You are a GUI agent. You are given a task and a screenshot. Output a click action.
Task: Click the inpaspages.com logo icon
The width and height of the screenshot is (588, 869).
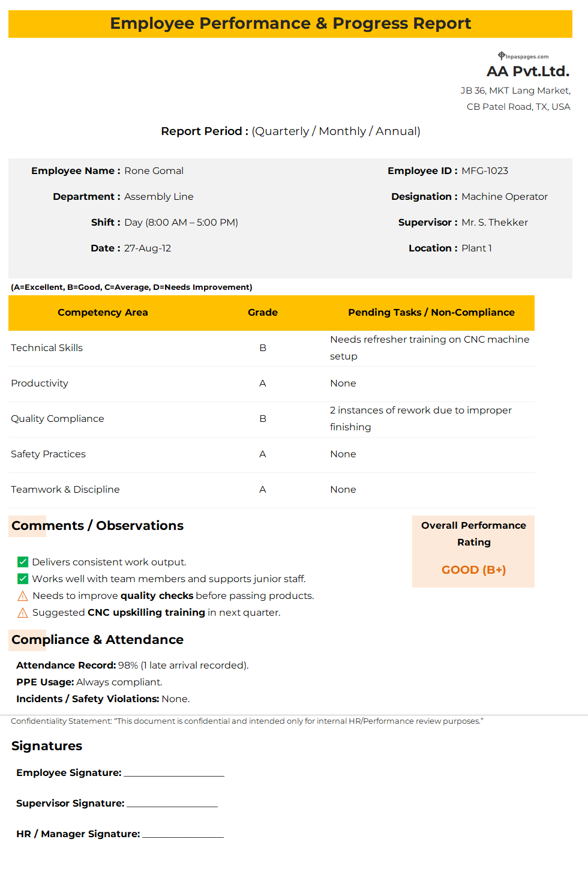(x=502, y=56)
